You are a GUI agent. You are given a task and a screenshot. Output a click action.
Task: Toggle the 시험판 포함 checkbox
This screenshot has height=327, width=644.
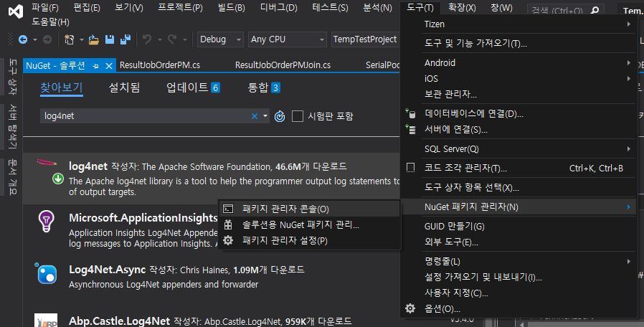(x=298, y=116)
